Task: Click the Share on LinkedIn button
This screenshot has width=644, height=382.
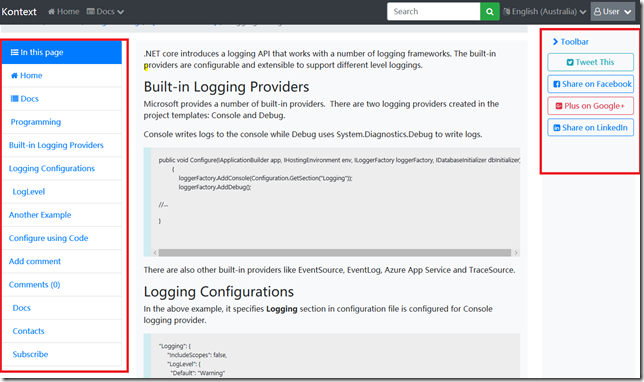Action: pos(590,127)
